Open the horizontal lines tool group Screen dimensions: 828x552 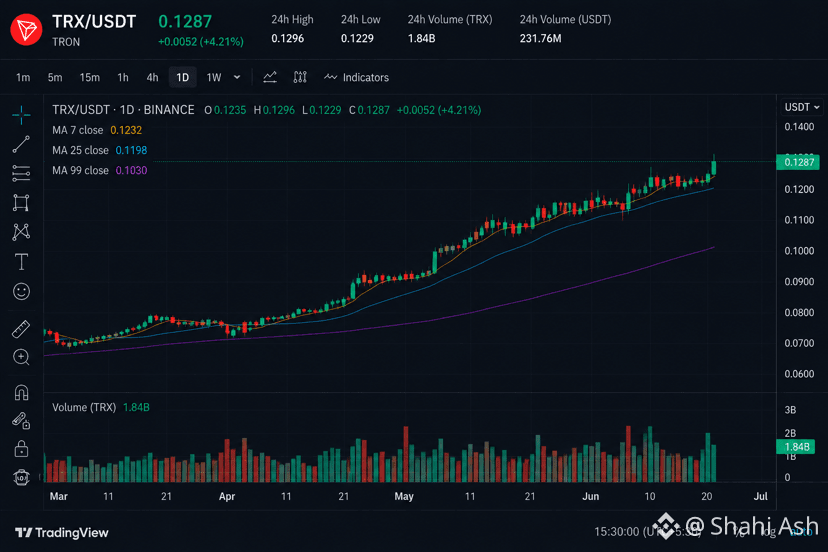click(21, 173)
